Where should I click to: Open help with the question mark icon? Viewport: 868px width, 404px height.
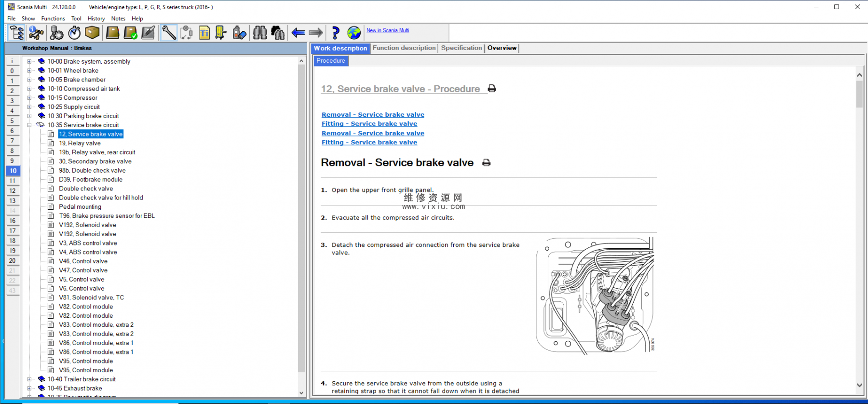[336, 33]
